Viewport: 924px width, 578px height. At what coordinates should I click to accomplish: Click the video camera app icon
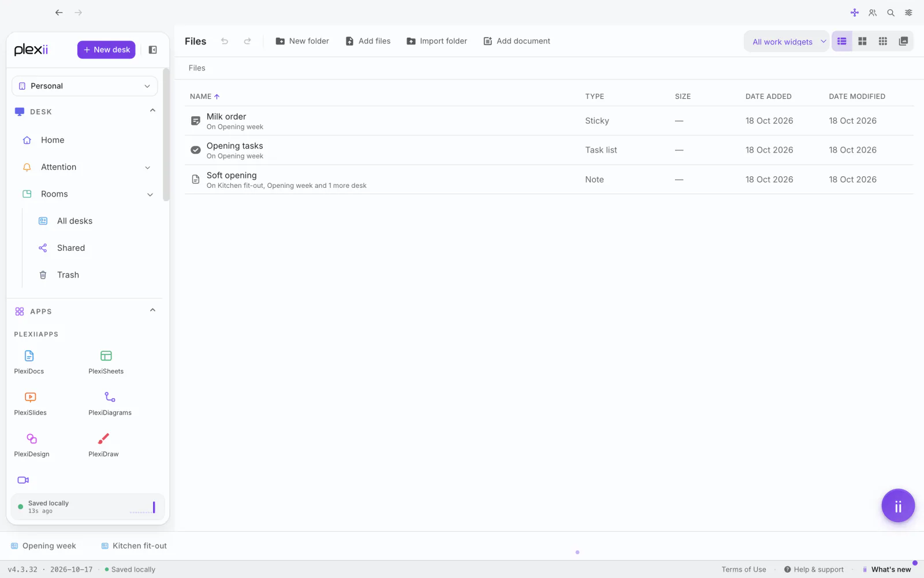(x=23, y=480)
